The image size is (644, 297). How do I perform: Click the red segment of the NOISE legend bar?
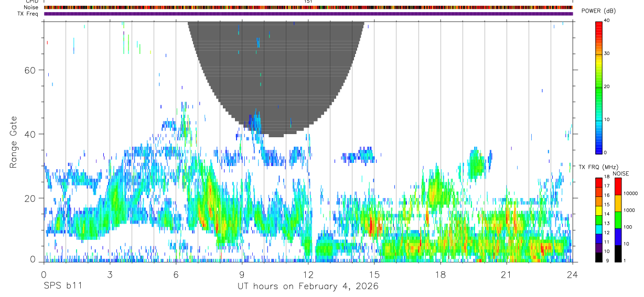click(618, 186)
